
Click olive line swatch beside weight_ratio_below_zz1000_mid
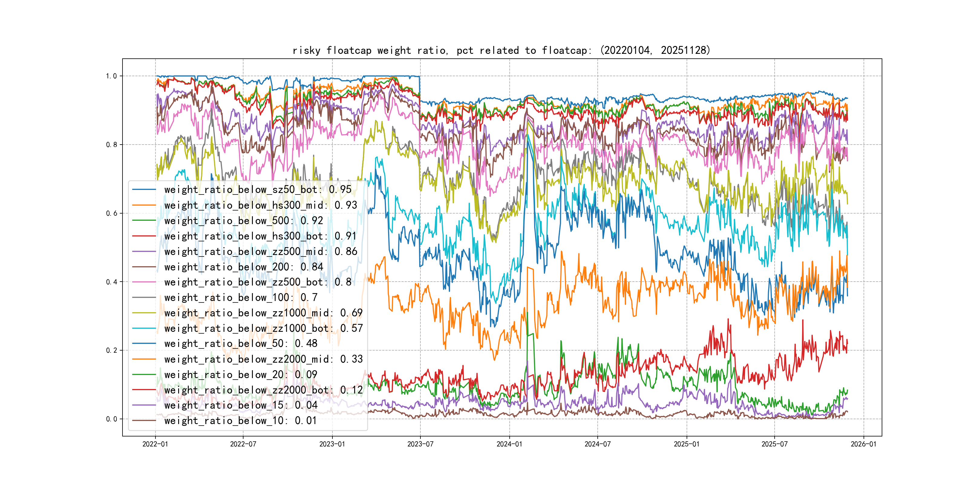pyautogui.click(x=144, y=313)
